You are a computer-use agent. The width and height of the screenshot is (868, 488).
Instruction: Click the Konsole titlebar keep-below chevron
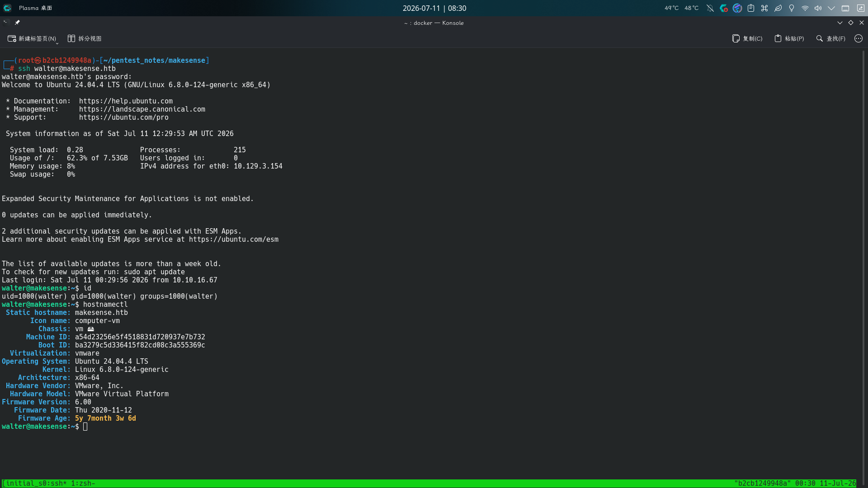(840, 23)
